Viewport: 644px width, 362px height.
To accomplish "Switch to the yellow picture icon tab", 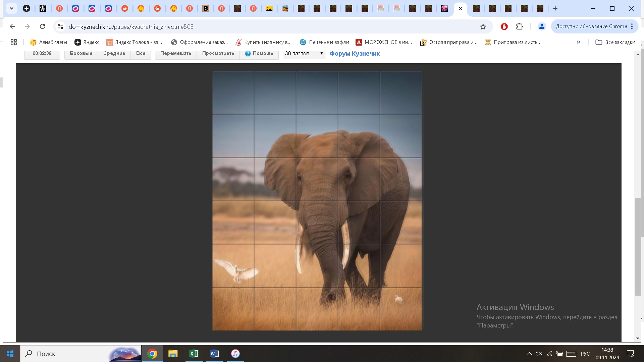I will click(269, 9).
